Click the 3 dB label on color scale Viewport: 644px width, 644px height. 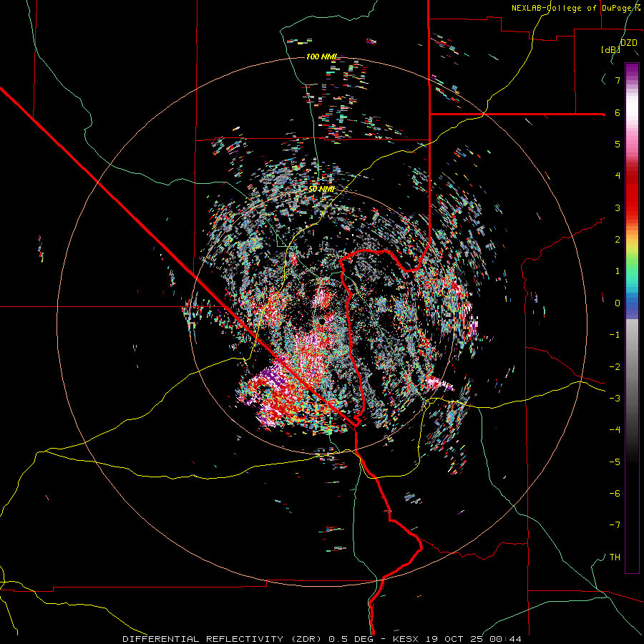tap(618, 208)
